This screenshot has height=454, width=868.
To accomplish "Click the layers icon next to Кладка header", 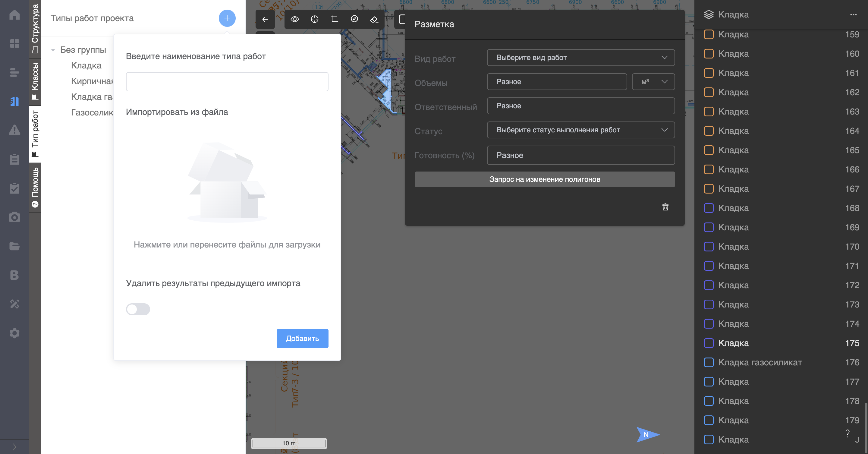I will pos(709,14).
